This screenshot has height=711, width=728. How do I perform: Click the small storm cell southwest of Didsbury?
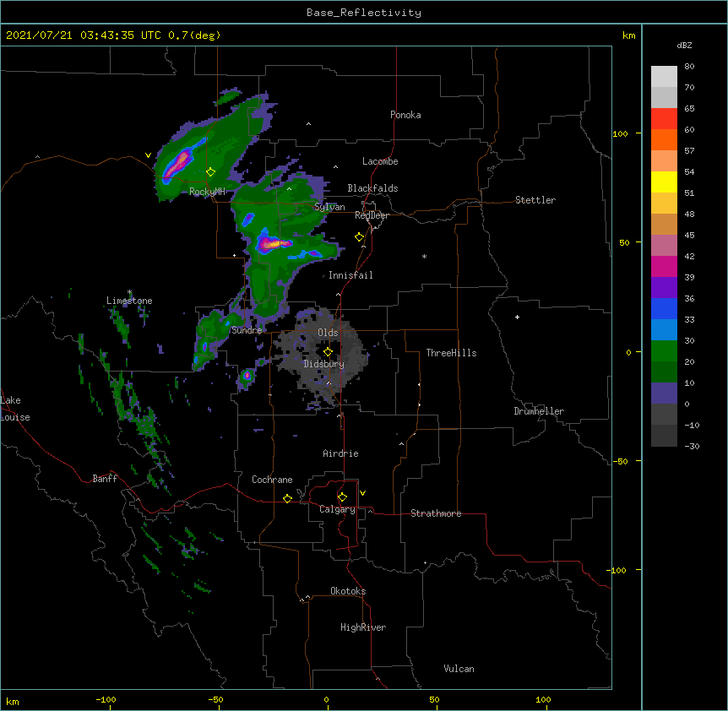[247, 375]
